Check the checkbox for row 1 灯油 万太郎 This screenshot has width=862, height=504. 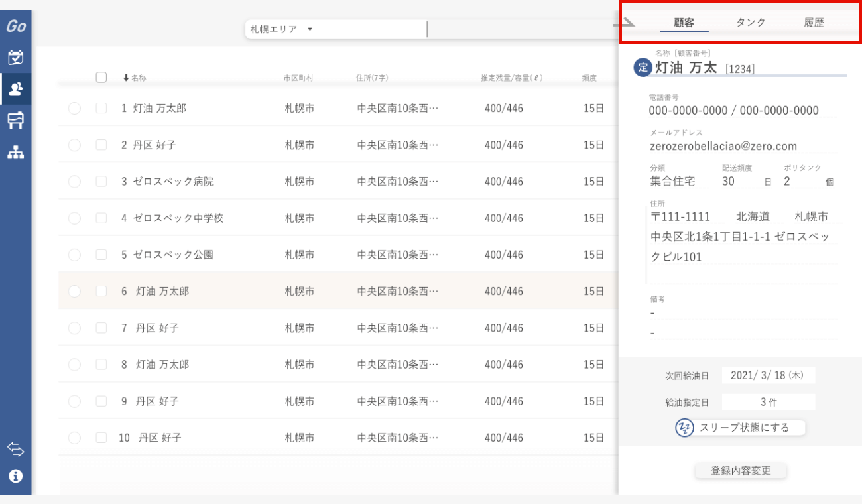click(x=101, y=108)
